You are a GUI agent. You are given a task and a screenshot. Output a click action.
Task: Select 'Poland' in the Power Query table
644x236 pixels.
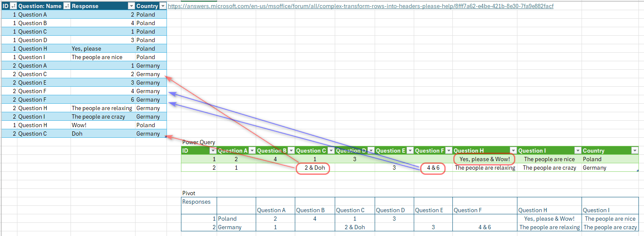(x=592, y=159)
